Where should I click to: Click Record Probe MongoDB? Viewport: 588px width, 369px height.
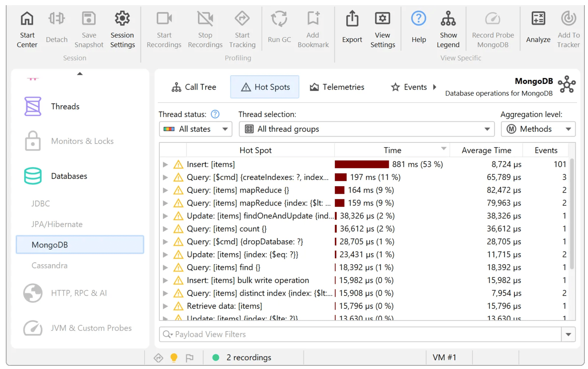click(493, 29)
